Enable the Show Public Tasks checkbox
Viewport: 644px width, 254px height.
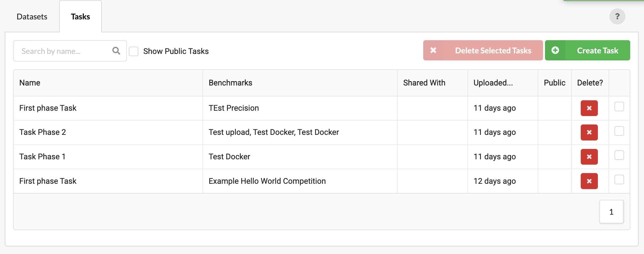pos(133,51)
